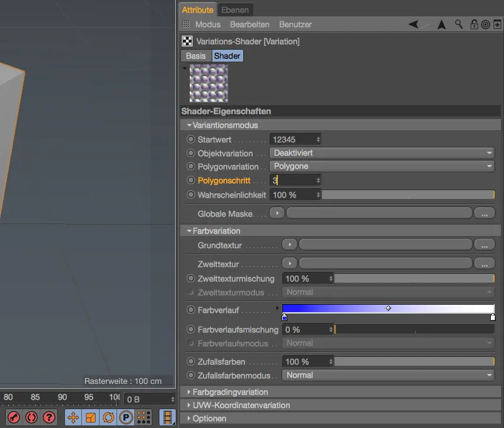Select the blue gradient knot

(x=285, y=318)
